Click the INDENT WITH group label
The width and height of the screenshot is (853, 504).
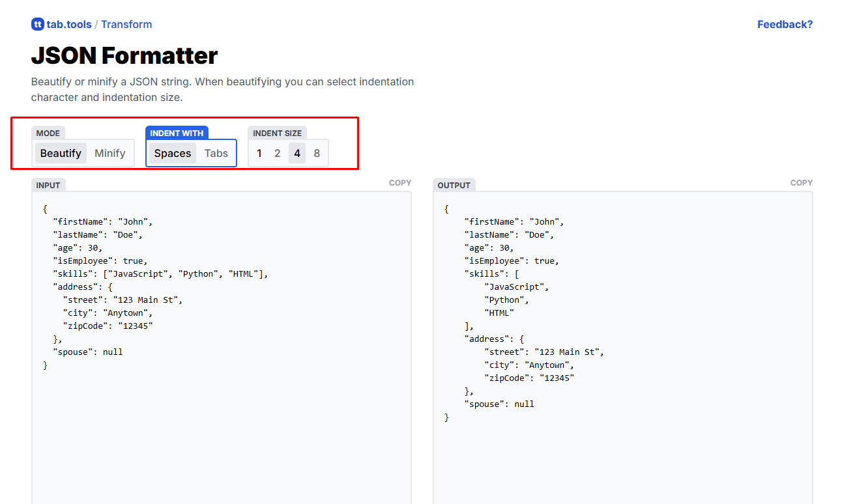tap(177, 133)
